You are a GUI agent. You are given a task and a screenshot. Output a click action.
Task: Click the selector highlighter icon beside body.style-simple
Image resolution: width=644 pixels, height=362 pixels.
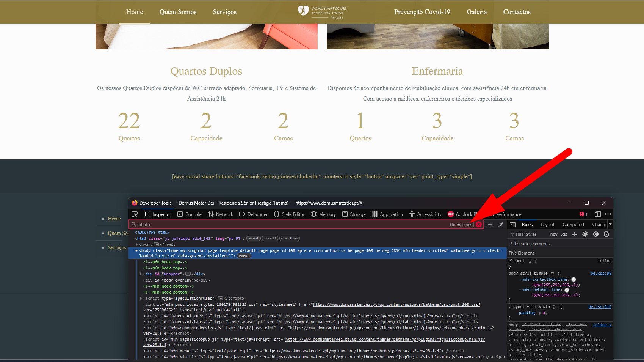tap(552, 274)
